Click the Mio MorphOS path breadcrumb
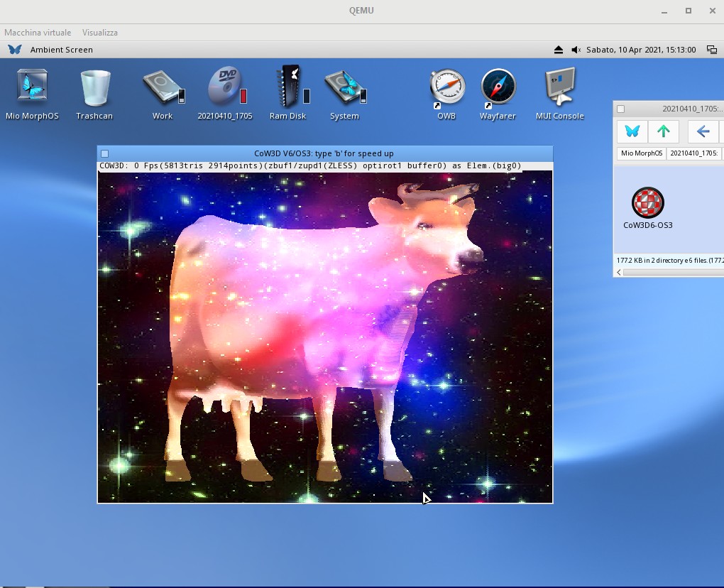The height and width of the screenshot is (588, 724). tap(642, 153)
